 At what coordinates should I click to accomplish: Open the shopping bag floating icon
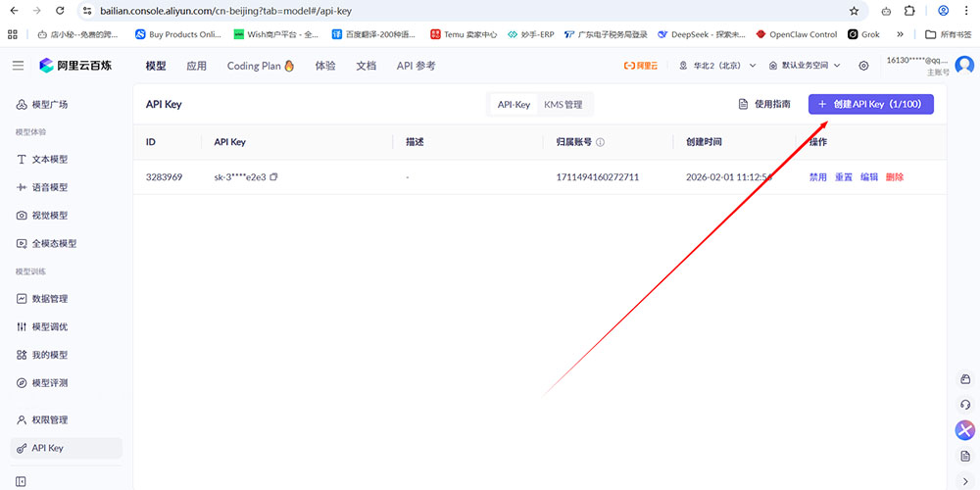click(965, 379)
